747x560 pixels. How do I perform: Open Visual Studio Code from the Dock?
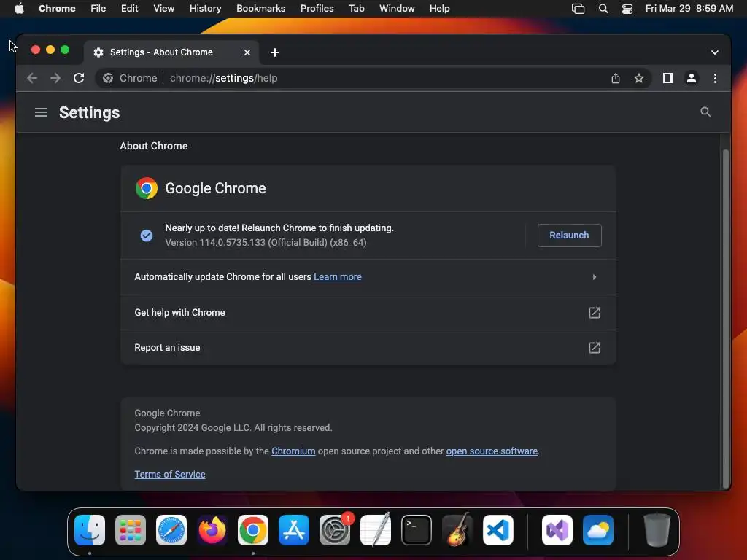498,530
